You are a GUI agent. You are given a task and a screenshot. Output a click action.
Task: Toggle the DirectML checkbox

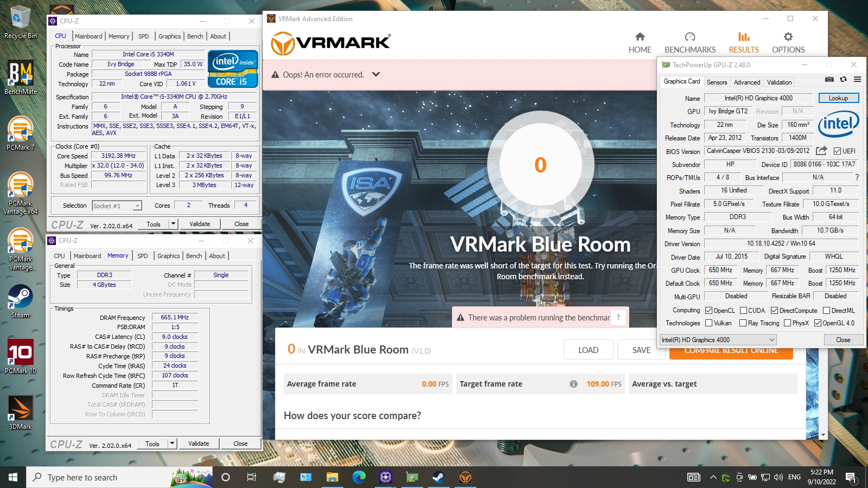point(826,311)
